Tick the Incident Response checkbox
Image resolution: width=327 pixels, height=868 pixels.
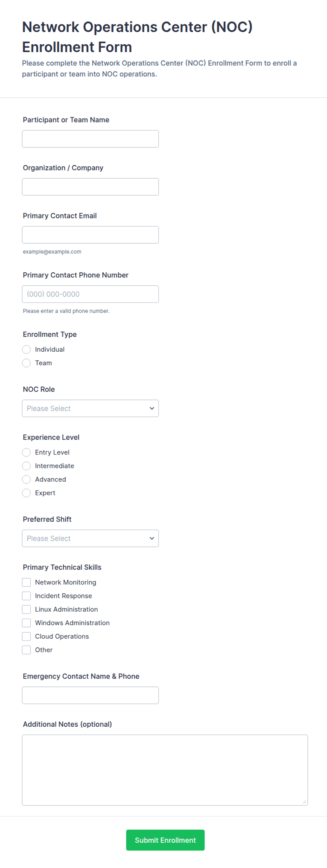coord(26,596)
